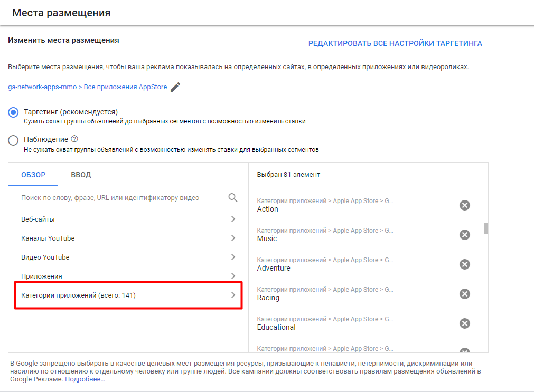The height and width of the screenshot is (392, 534).
Task: Click РЕДАКТИРОВАТЬ ВСЕ НАСТРОЙКИ ТАРГЕТИНГА link
Action: [395, 43]
